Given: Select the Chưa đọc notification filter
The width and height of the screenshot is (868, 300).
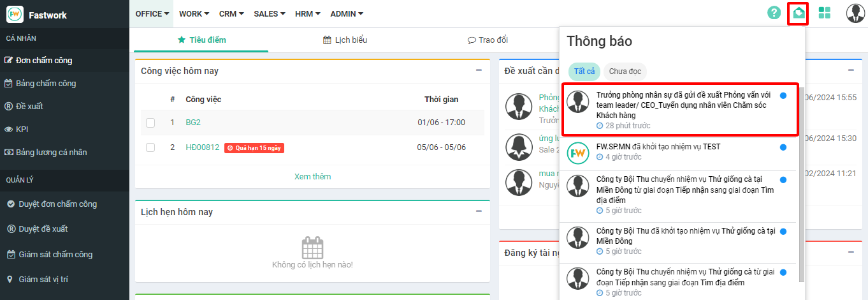Looking at the screenshot, I should (625, 71).
